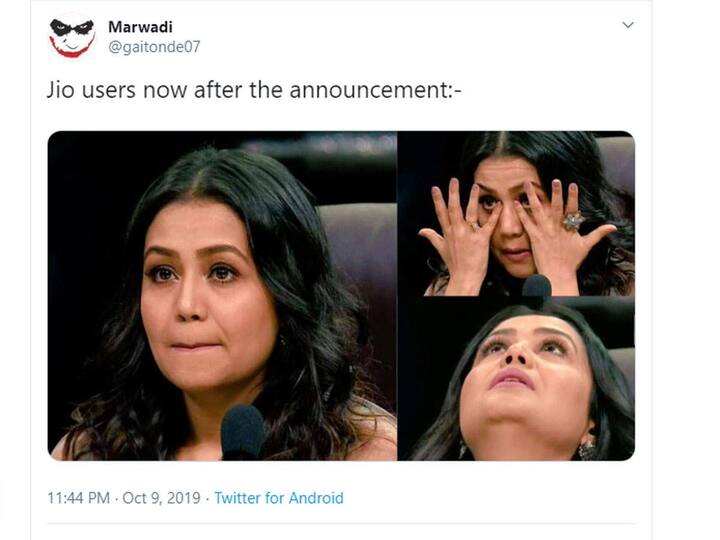The image size is (720, 540).
Task: Click the microphone tip in the top-right photo
Action: coord(536,287)
